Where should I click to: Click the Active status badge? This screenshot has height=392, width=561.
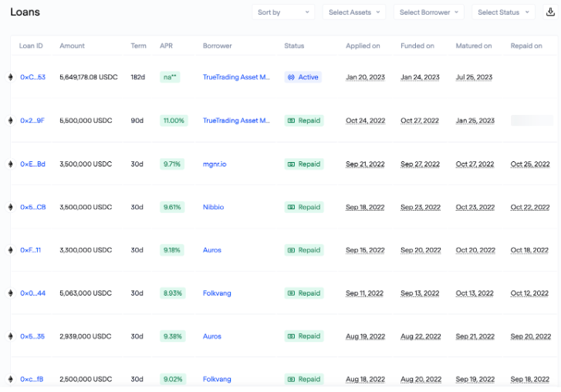[x=303, y=77]
